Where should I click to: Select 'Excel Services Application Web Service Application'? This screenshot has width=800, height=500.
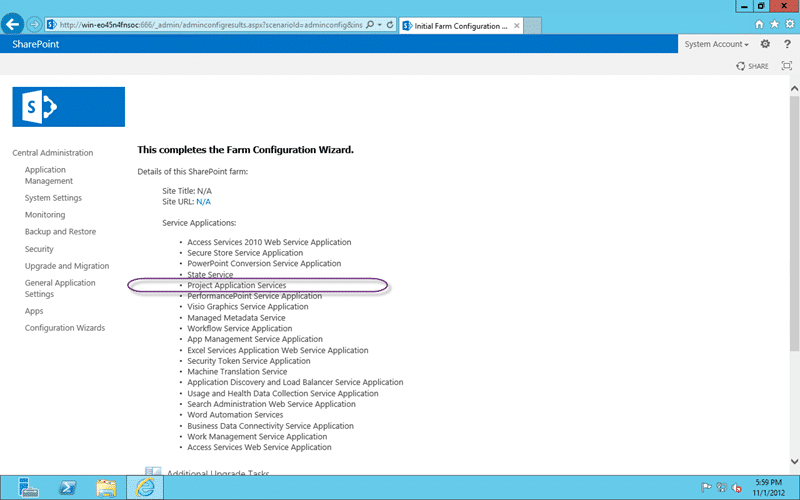tap(278, 351)
